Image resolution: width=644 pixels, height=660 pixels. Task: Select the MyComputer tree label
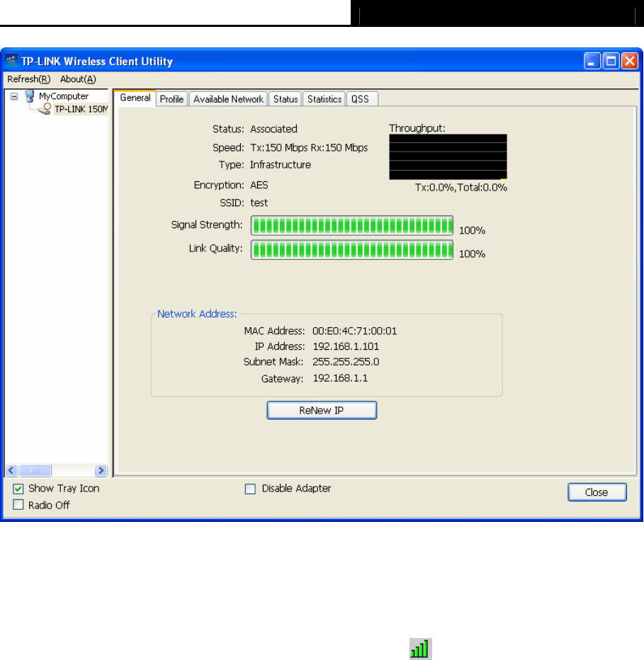[x=64, y=96]
